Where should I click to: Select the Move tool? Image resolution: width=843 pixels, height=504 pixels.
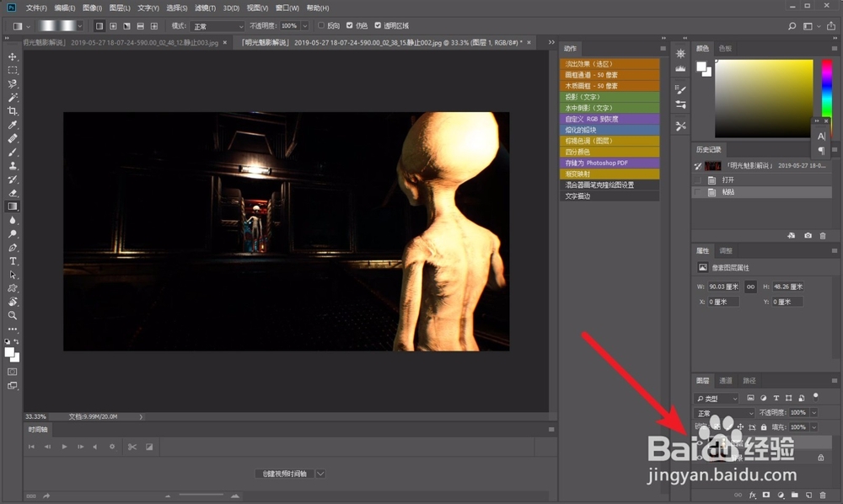point(13,56)
